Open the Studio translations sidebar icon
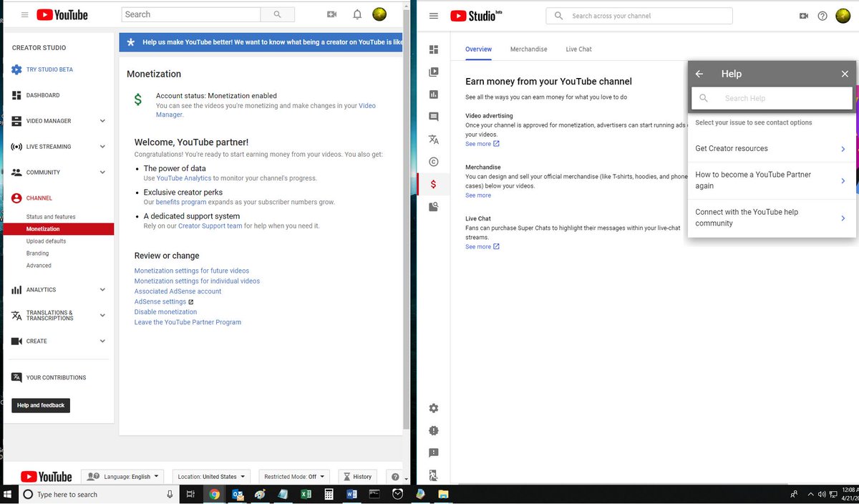 434,140
